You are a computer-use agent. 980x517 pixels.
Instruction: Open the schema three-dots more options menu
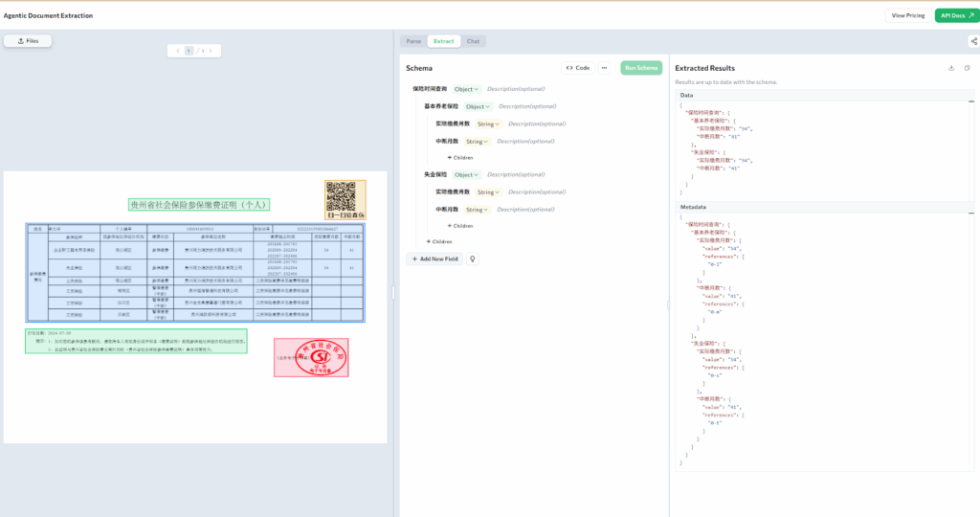tap(604, 68)
